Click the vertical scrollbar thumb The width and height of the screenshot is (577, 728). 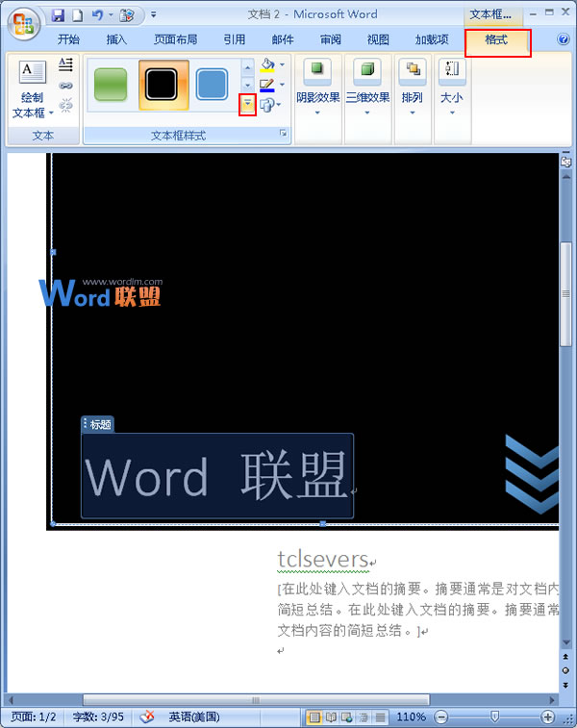565,294
